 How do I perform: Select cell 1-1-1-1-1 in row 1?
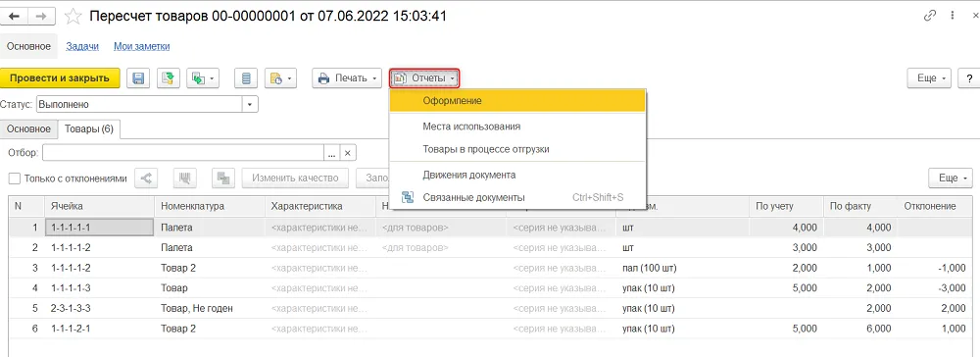pyautogui.click(x=99, y=228)
